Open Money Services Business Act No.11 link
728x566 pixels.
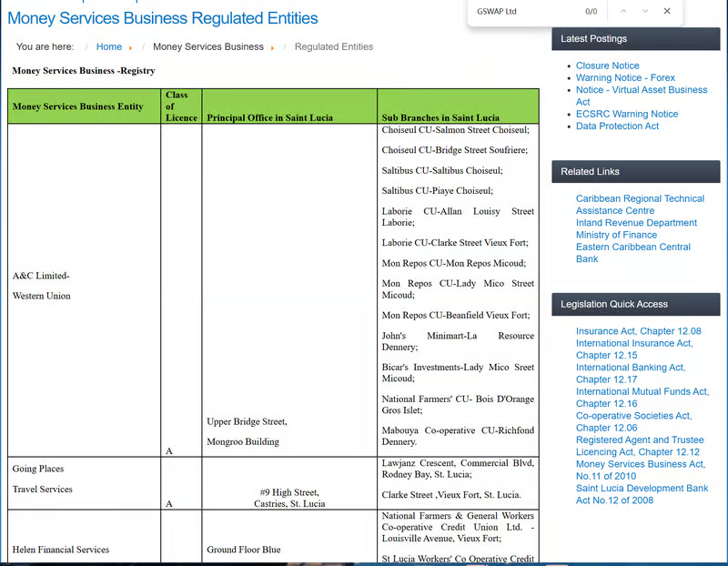[x=640, y=464]
